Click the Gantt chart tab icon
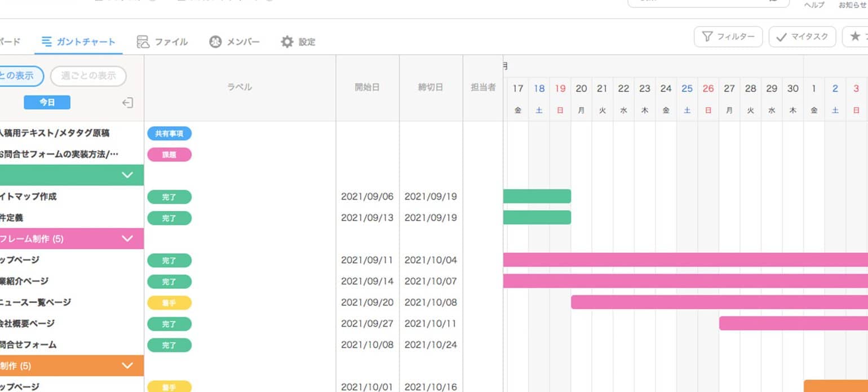Image resolution: width=868 pixels, height=392 pixels. 47,42
